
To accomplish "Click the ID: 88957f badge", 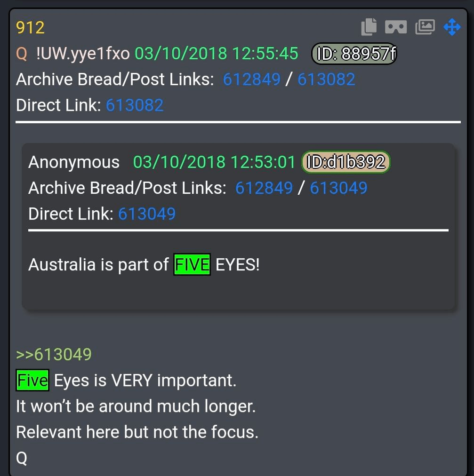I will (354, 54).
